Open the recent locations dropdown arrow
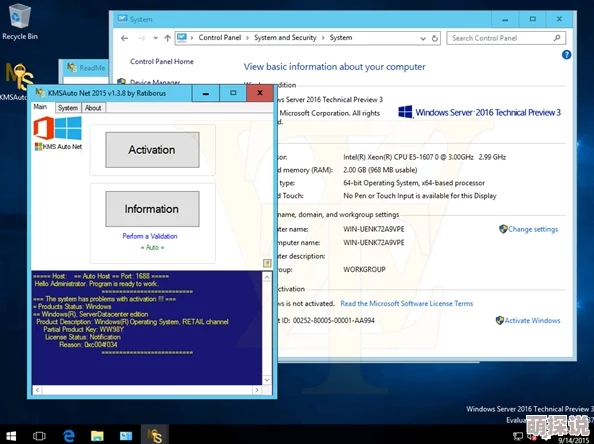This screenshot has height=444, width=594. coord(155,38)
